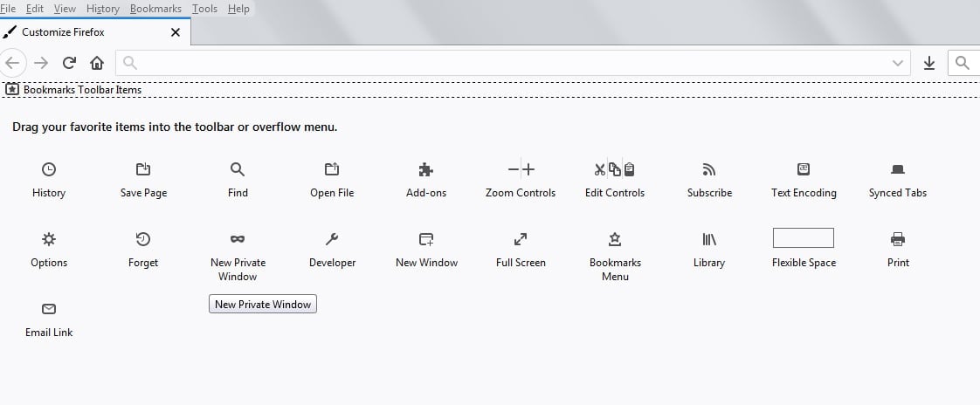
Task: Click the Options gear icon
Action: 49,239
